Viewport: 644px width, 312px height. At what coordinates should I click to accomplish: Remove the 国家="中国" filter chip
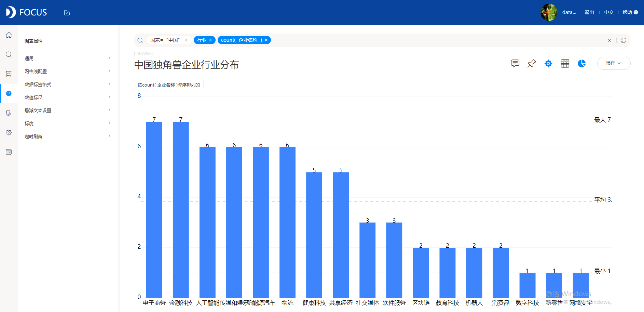coord(186,40)
